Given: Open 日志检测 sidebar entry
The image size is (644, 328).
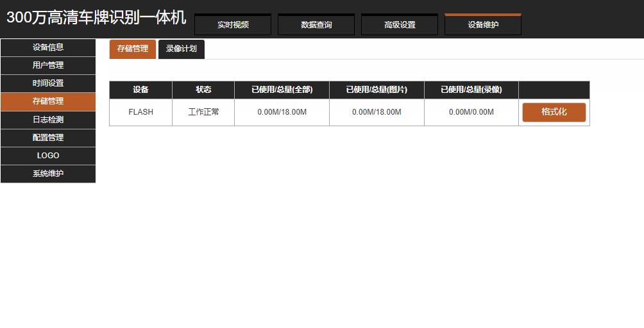Looking at the screenshot, I should click(48, 120).
